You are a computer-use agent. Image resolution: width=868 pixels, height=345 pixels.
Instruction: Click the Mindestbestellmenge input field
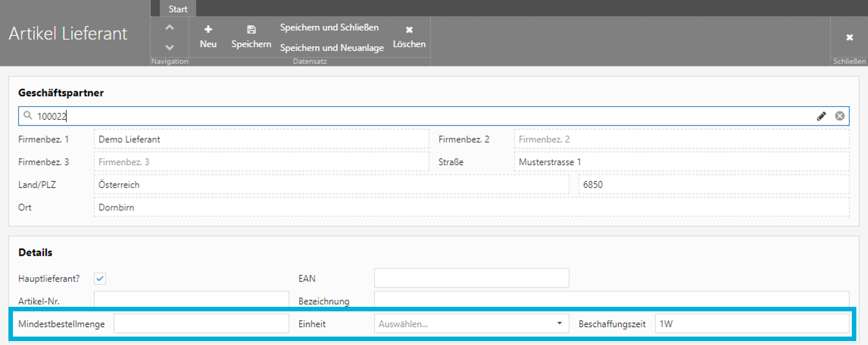click(x=201, y=324)
